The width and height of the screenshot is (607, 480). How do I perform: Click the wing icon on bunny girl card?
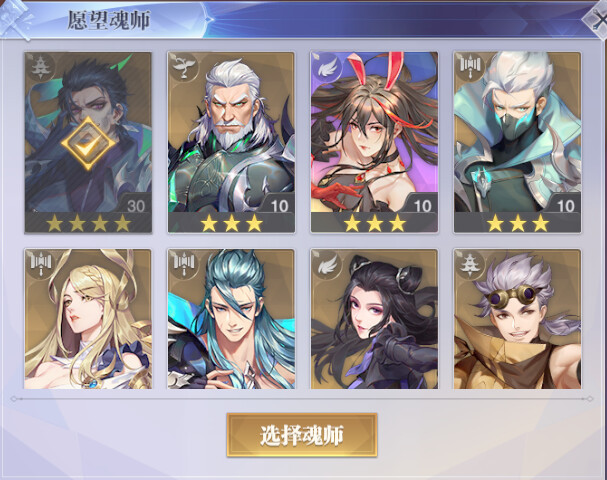pyautogui.click(x=326, y=68)
